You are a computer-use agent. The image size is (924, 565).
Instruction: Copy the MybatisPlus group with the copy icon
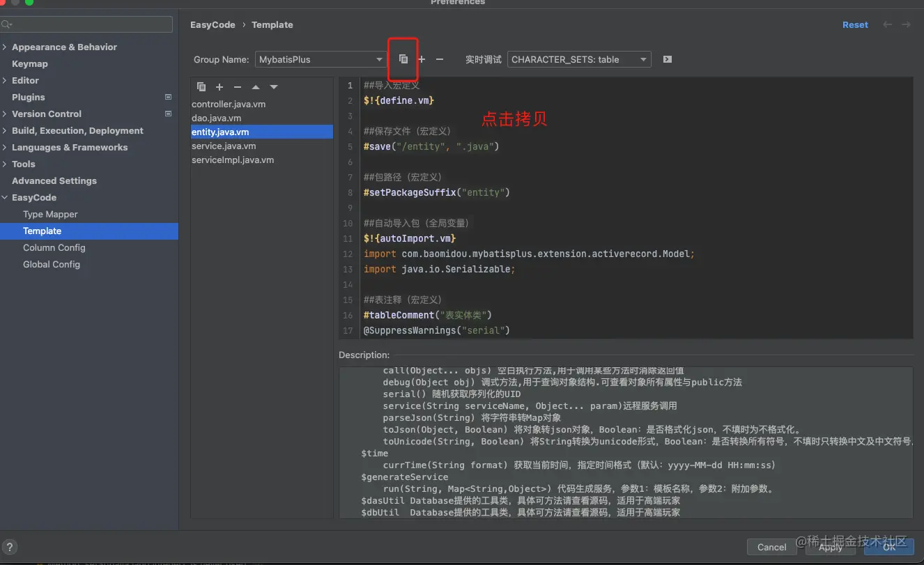[403, 59]
